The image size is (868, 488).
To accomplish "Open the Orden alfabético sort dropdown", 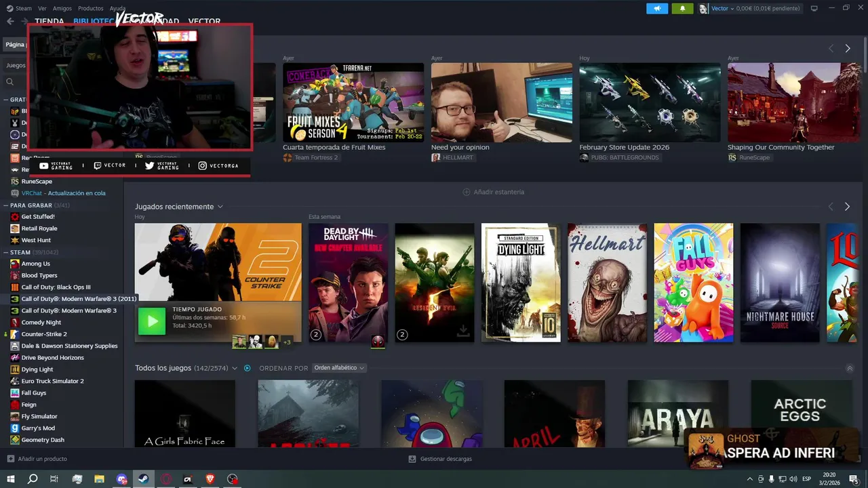I will (339, 368).
